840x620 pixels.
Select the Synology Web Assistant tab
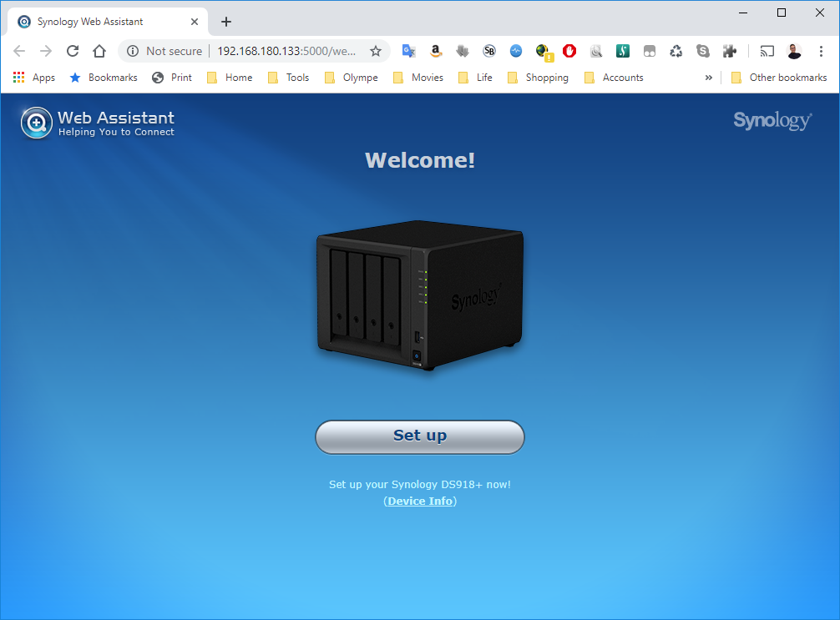[x=107, y=22]
